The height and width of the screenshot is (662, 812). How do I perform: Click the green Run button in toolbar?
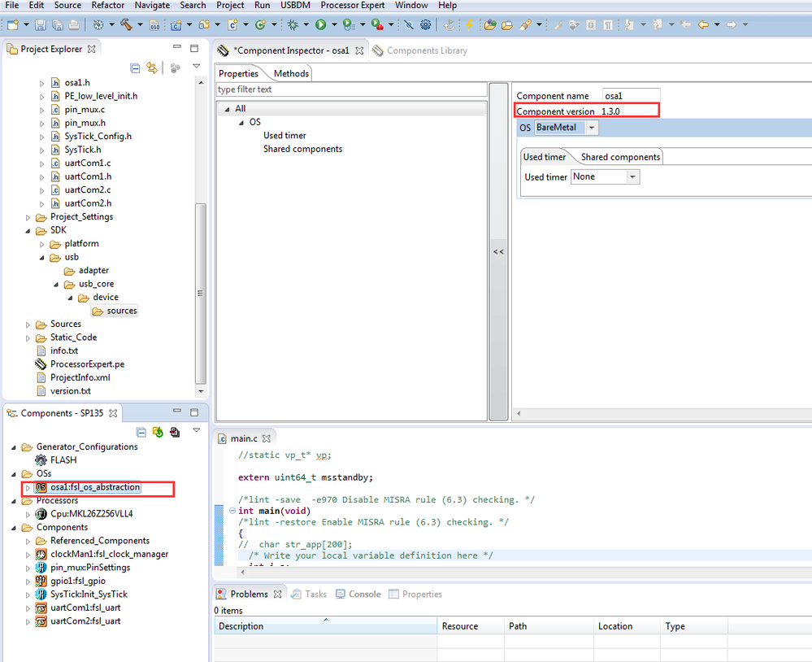(x=320, y=24)
